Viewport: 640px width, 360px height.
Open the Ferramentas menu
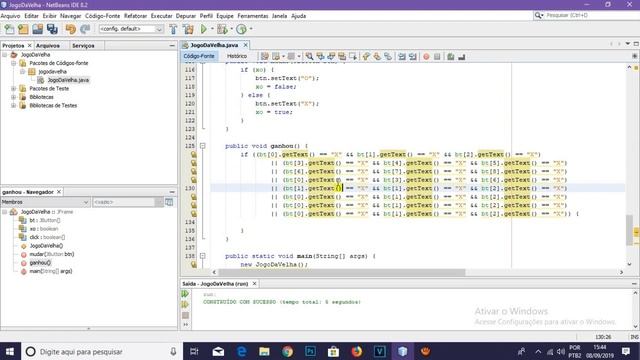coord(253,16)
